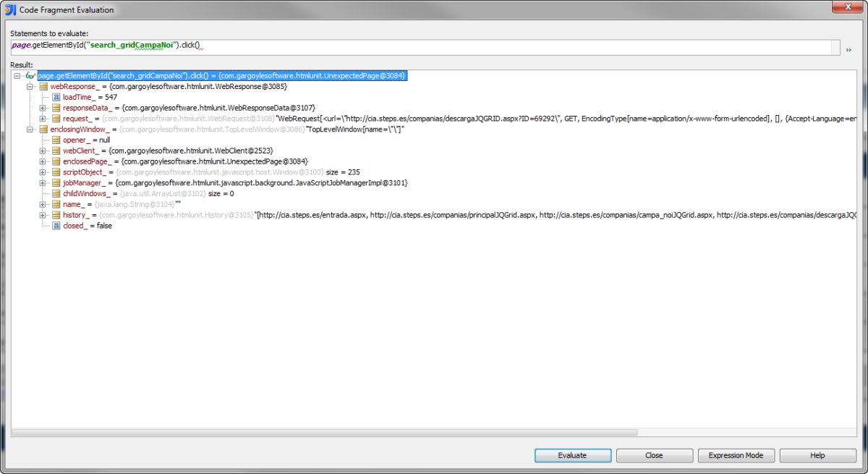The height and width of the screenshot is (474, 868).
Task: Click the jobManager_ field icon
Action: 56,183
